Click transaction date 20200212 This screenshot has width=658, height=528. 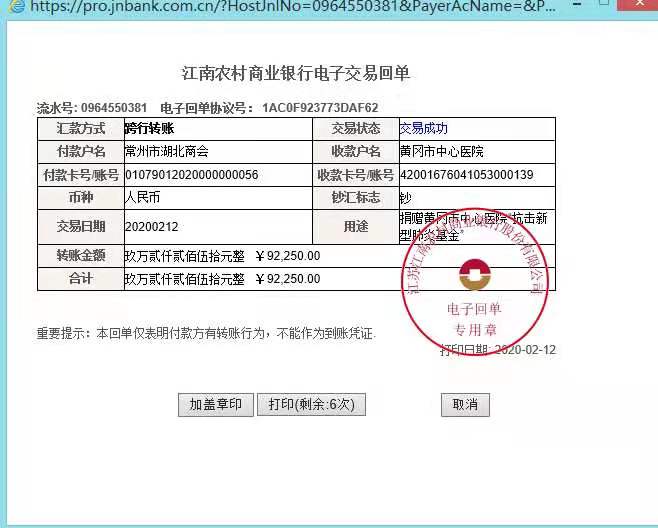[152, 227]
